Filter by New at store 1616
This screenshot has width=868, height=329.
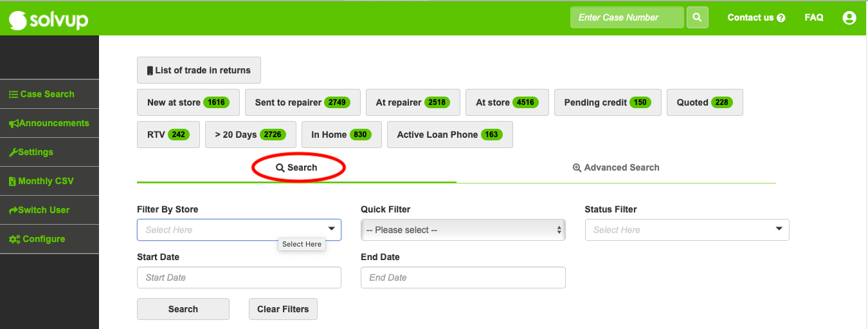click(x=188, y=102)
